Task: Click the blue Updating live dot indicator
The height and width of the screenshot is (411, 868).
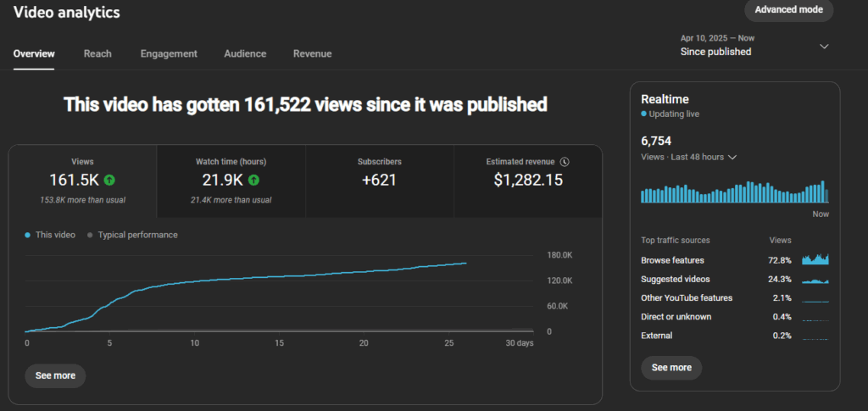Action: [x=644, y=114]
